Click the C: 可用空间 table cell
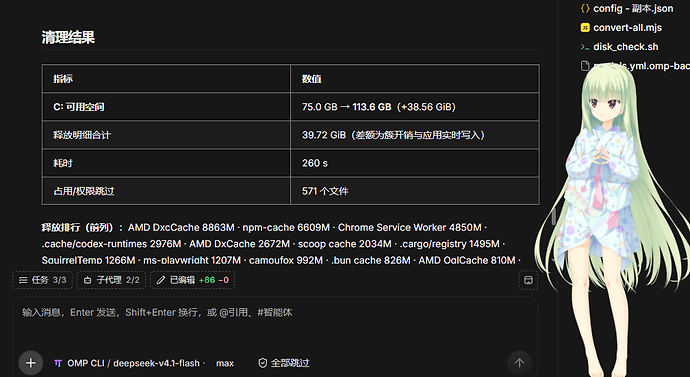The image size is (690, 377). pos(166,107)
